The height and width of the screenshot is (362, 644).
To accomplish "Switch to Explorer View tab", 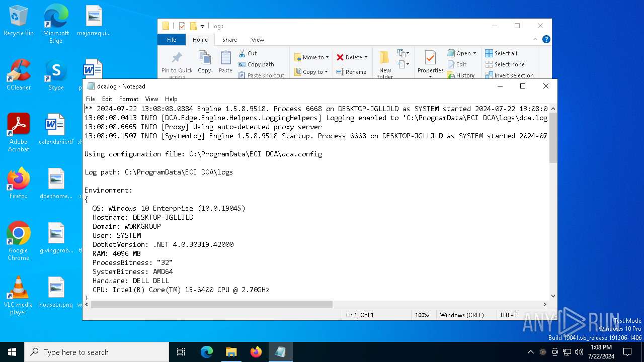I will [258, 40].
